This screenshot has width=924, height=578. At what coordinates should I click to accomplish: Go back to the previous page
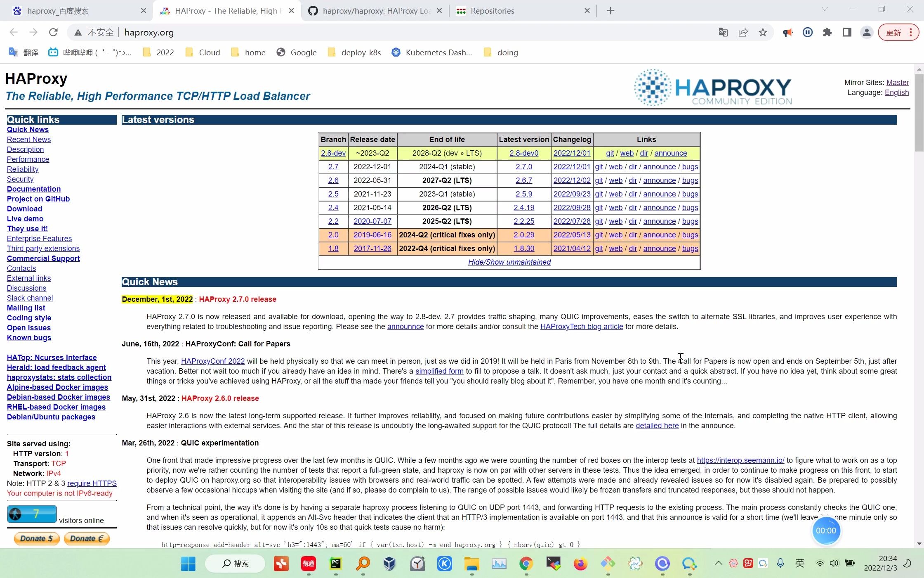(x=14, y=32)
